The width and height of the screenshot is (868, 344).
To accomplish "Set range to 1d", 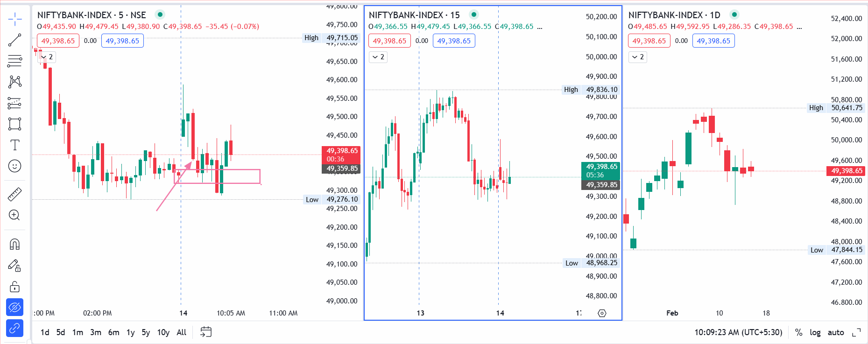I will [x=45, y=332].
